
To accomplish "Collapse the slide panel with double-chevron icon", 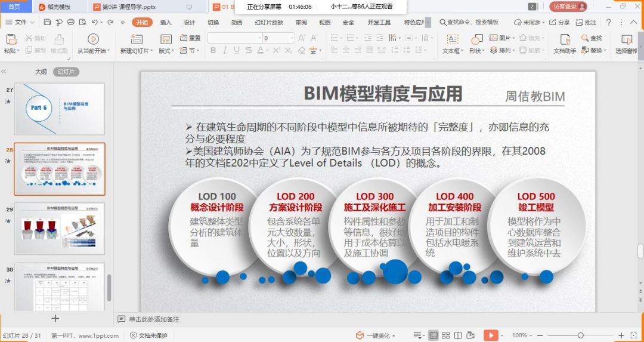I will (4, 72).
